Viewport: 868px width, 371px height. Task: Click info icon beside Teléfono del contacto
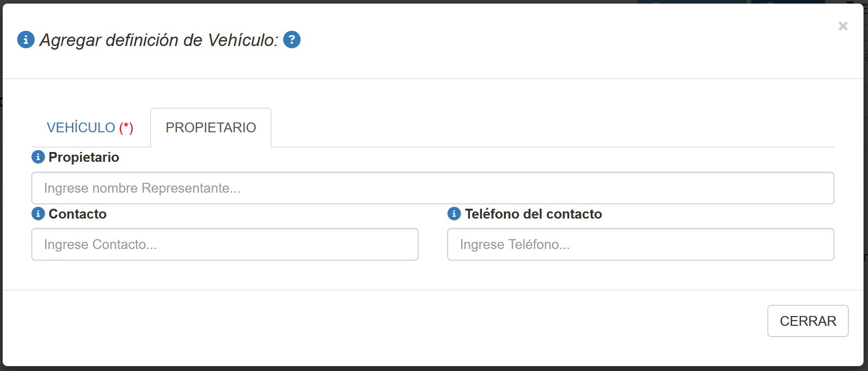454,214
